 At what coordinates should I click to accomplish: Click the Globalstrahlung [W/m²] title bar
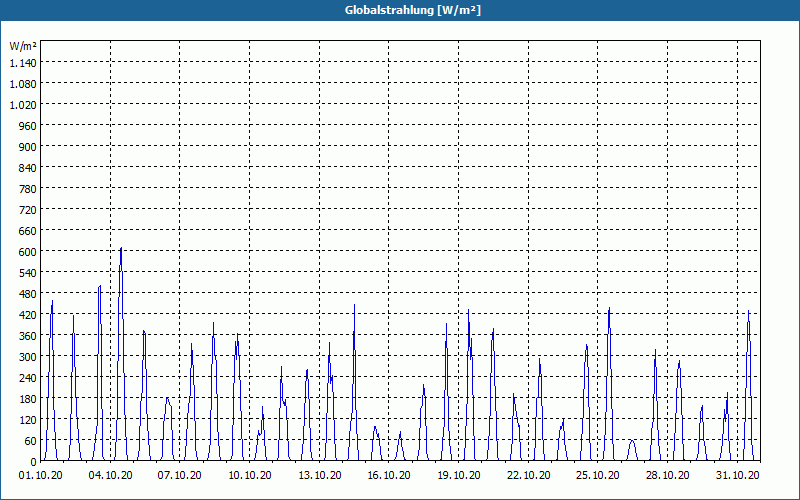(x=400, y=10)
